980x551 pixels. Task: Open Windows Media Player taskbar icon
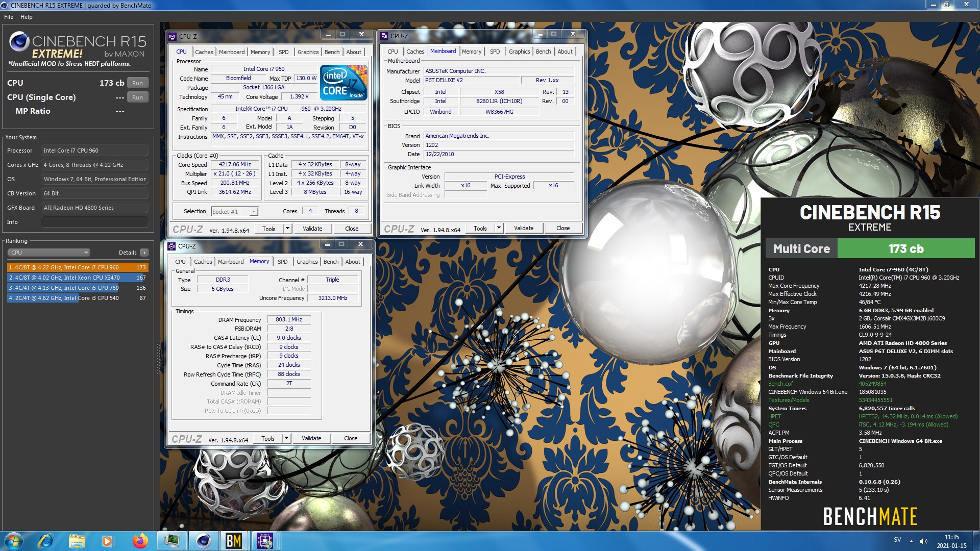[x=107, y=541]
